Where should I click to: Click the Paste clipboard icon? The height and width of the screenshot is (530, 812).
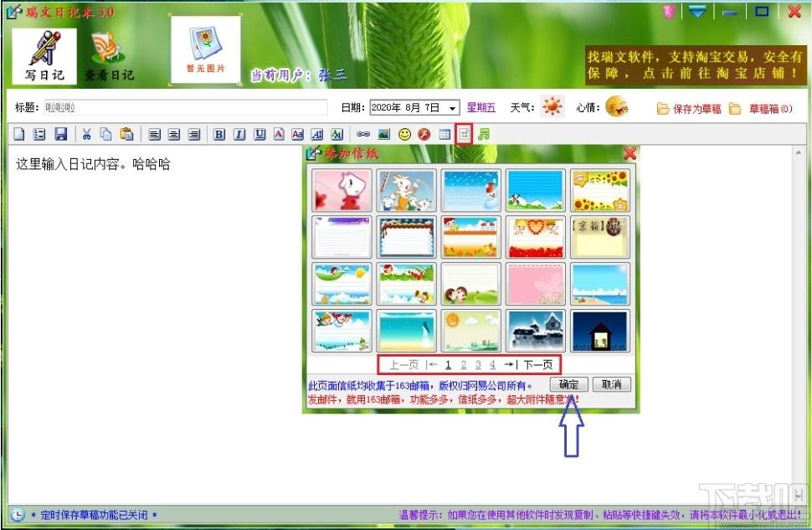tap(126, 134)
